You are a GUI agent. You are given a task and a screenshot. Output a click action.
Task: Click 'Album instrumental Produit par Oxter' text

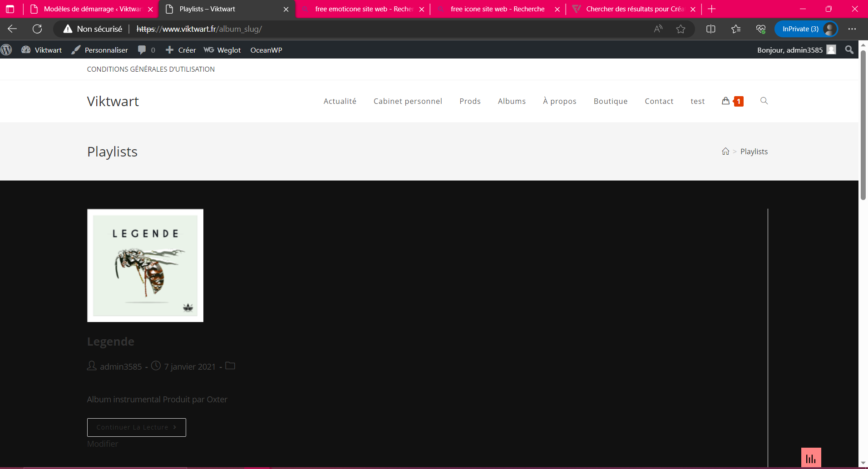pos(157,400)
